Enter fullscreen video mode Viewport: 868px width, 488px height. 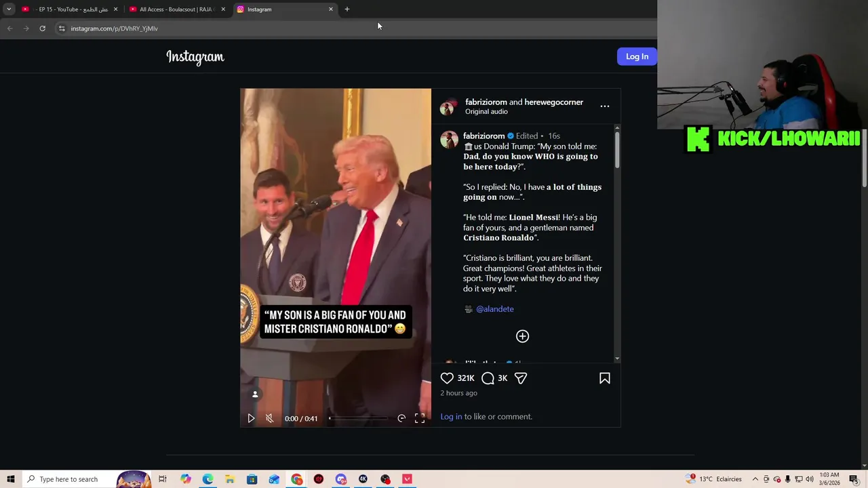[x=420, y=418]
